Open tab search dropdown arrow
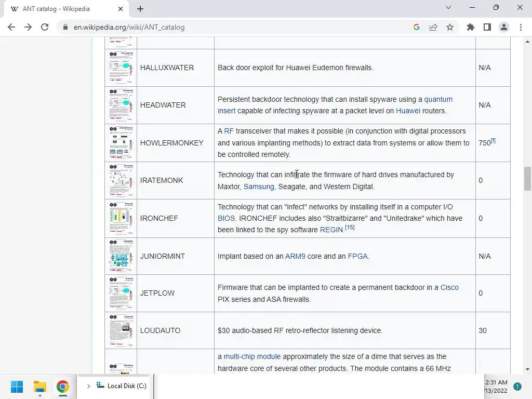This screenshot has height=399, width=532. click(448, 7)
